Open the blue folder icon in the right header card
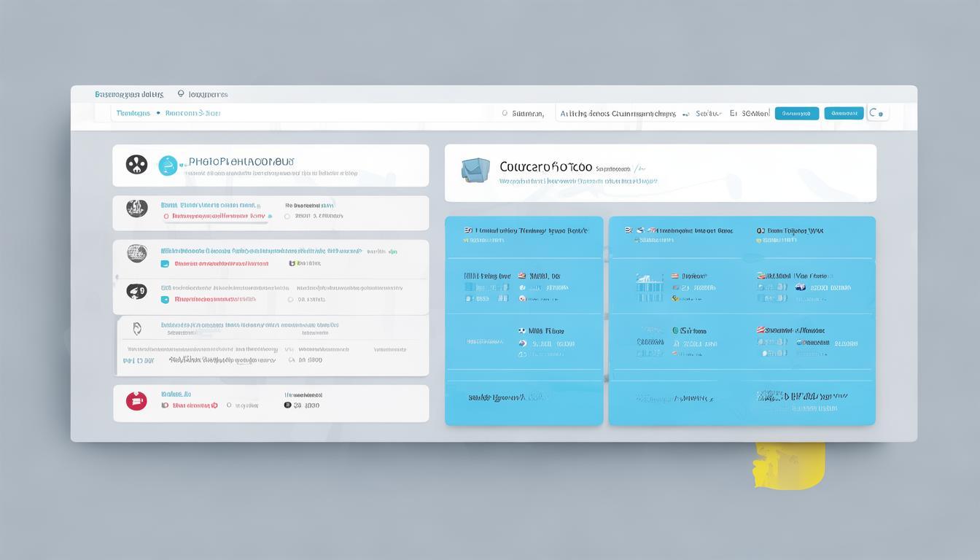Screen dimensions: 980x560 [x=475, y=170]
